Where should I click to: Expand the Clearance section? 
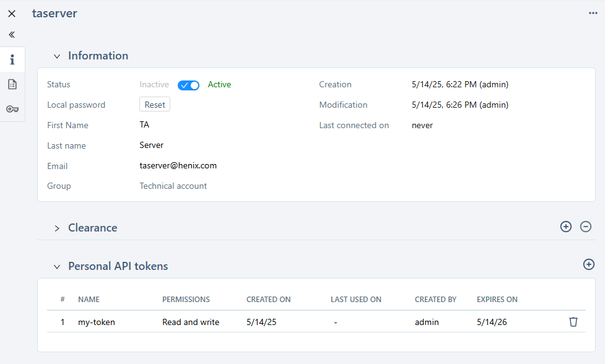click(56, 228)
